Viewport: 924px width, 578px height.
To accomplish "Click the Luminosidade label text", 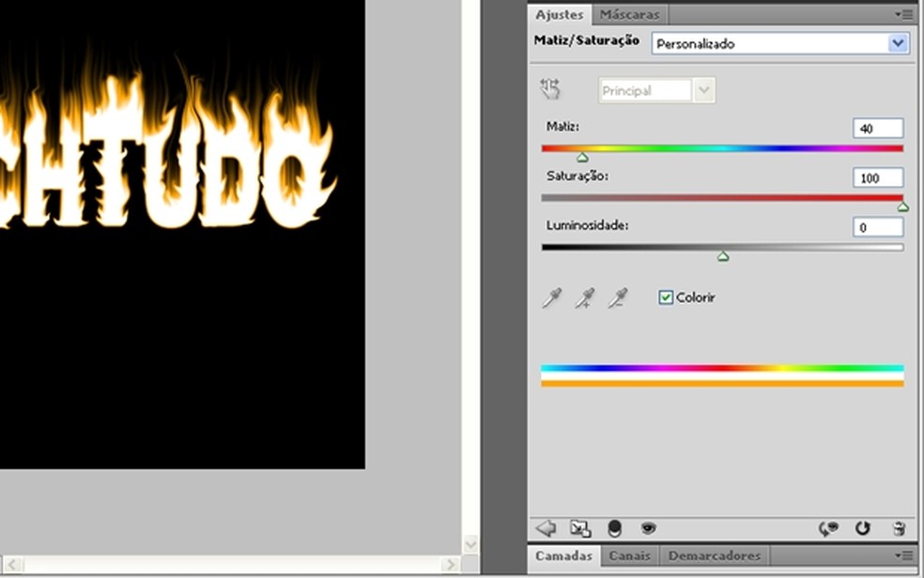I will [x=587, y=225].
